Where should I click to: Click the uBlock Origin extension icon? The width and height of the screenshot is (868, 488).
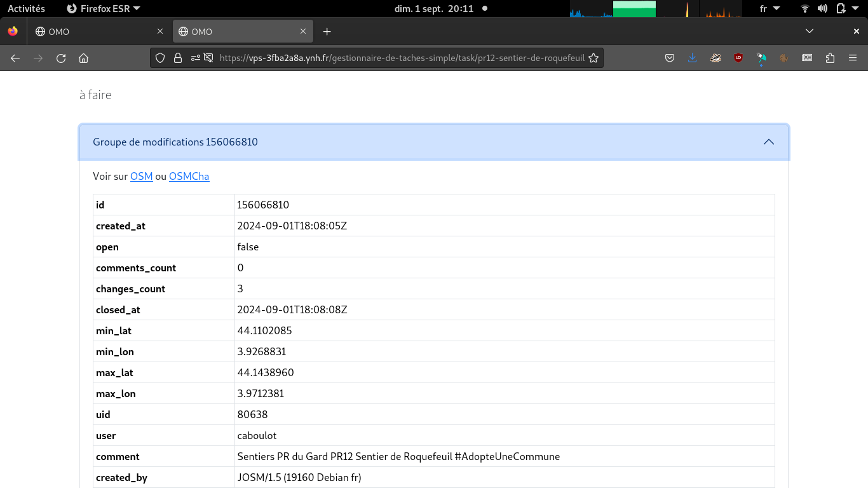coord(738,58)
